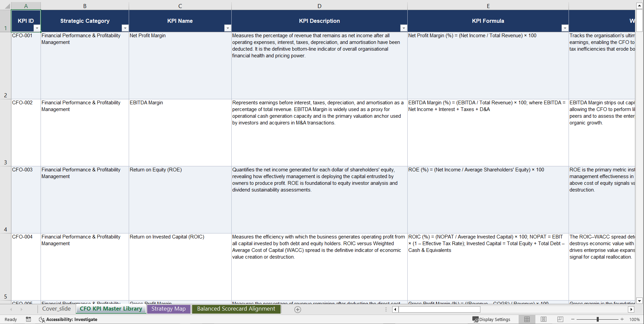Select the ROE formula cell

488,200
